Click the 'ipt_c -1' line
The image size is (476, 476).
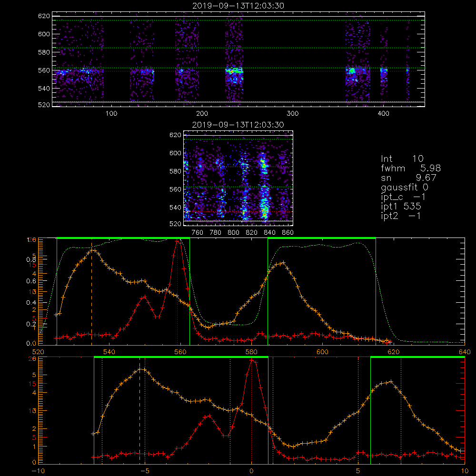point(403,197)
